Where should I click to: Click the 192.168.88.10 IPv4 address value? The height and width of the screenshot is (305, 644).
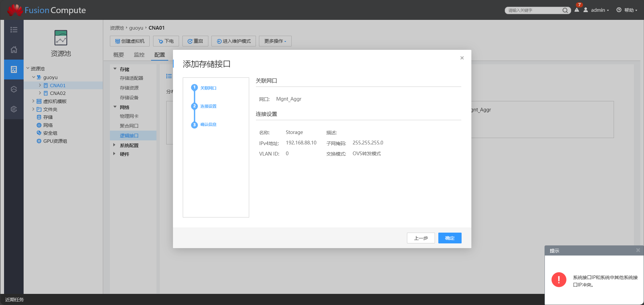pos(301,143)
